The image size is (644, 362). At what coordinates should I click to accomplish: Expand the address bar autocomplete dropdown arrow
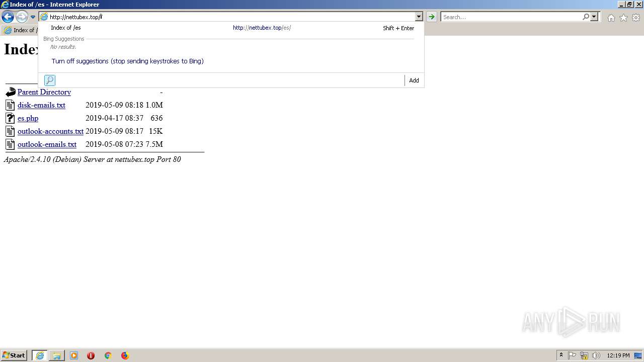[419, 17]
